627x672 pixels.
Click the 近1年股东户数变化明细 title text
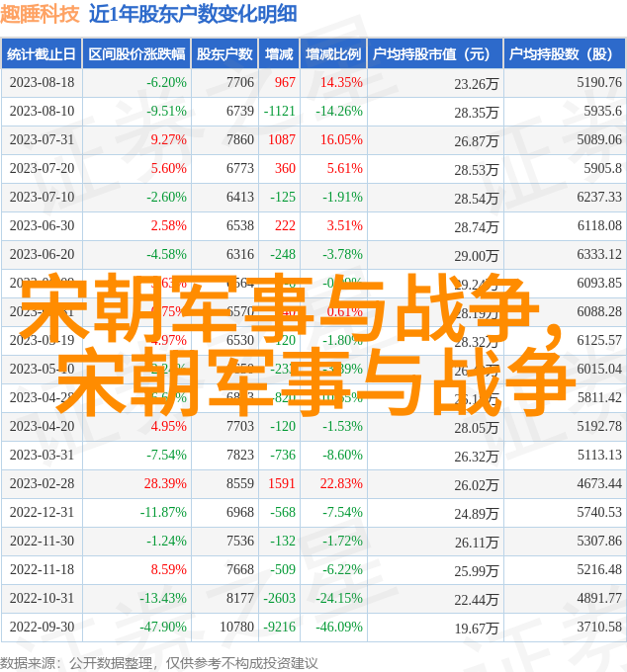[193, 14]
